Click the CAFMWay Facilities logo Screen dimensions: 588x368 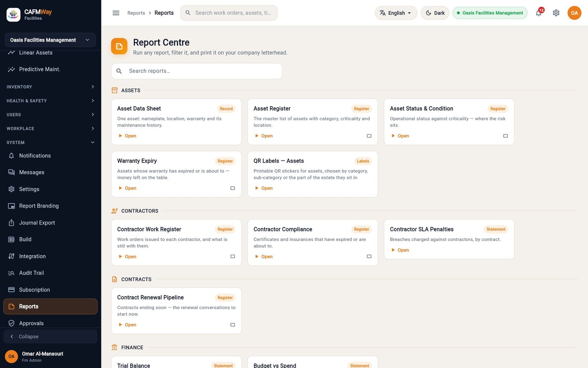click(x=14, y=15)
